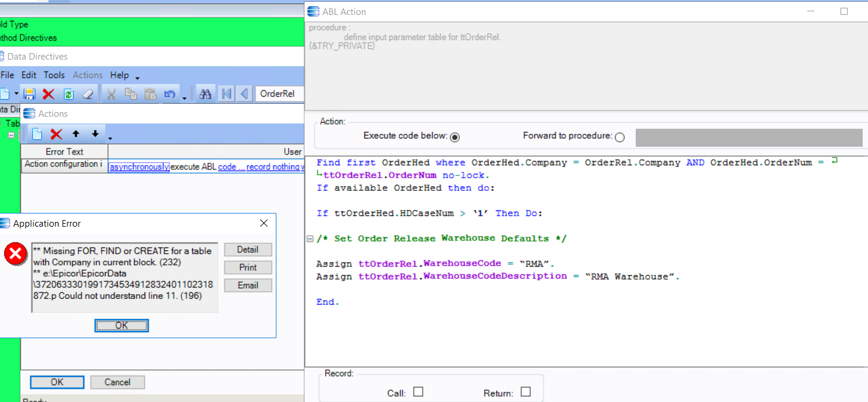Click the red X delete icon in Actions window
868x402 pixels.
tap(56, 134)
